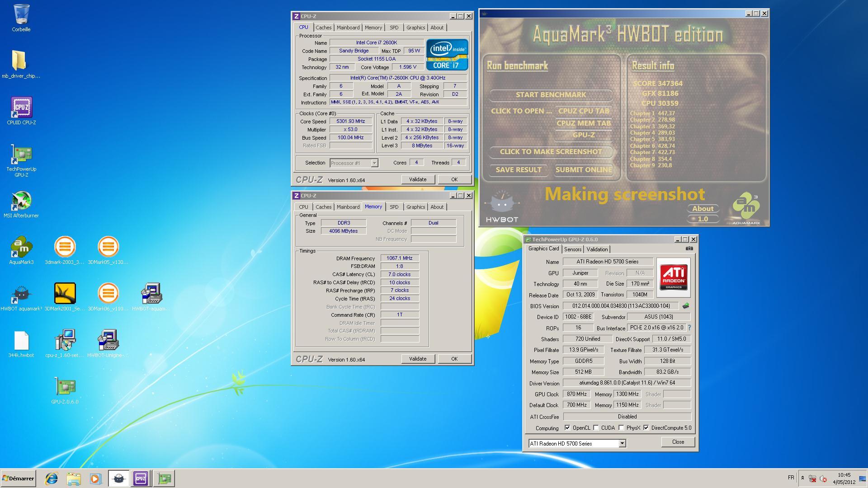The width and height of the screenshot is (868, 488).
Task: Switch to GPU-Z taskbar item
Action: pyautogui.click(x=164, y=479)
